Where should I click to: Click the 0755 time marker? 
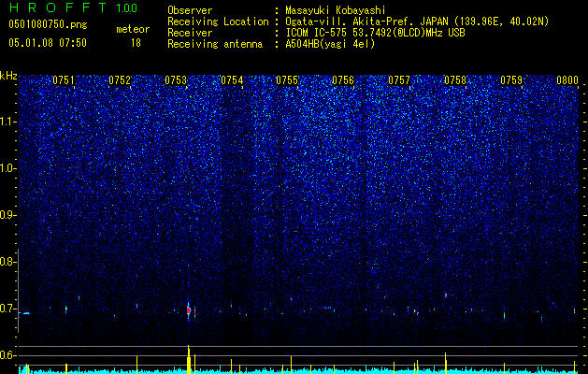(287, 80)
